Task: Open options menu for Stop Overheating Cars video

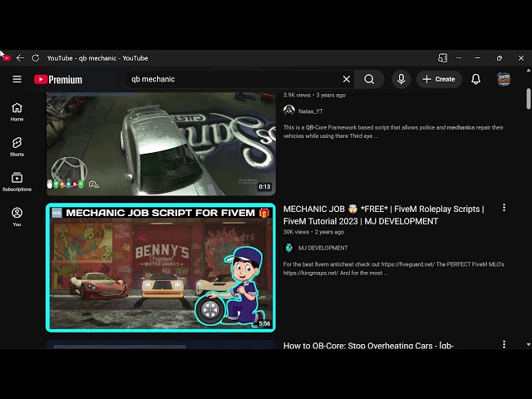Action: [504, 344]
